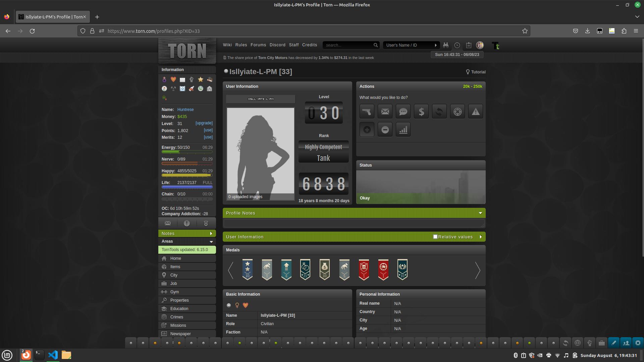Navigate to previous medal using left arrow
Viewport: 644px width, 362px height.
coord(230,269)
